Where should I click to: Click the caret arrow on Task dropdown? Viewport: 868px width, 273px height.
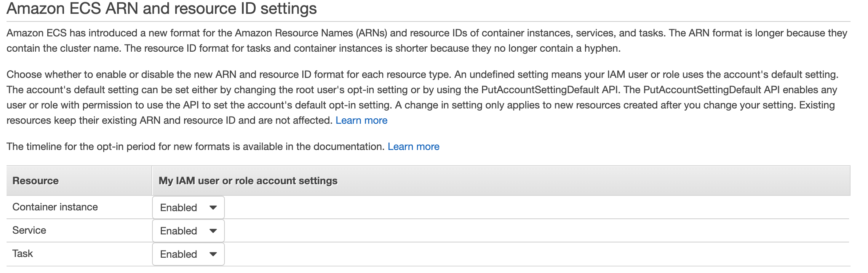[213, 254]
